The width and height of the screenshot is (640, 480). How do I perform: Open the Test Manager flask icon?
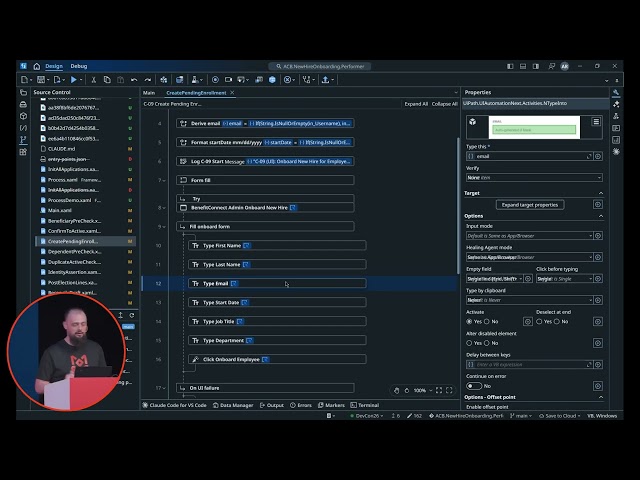coord(195,80)
